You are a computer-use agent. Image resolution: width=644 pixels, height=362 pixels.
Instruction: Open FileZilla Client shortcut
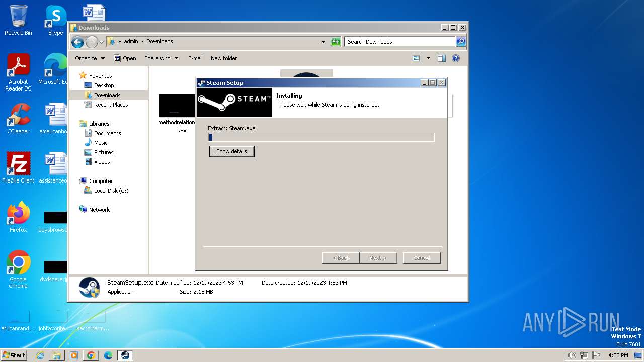point(18,167)
